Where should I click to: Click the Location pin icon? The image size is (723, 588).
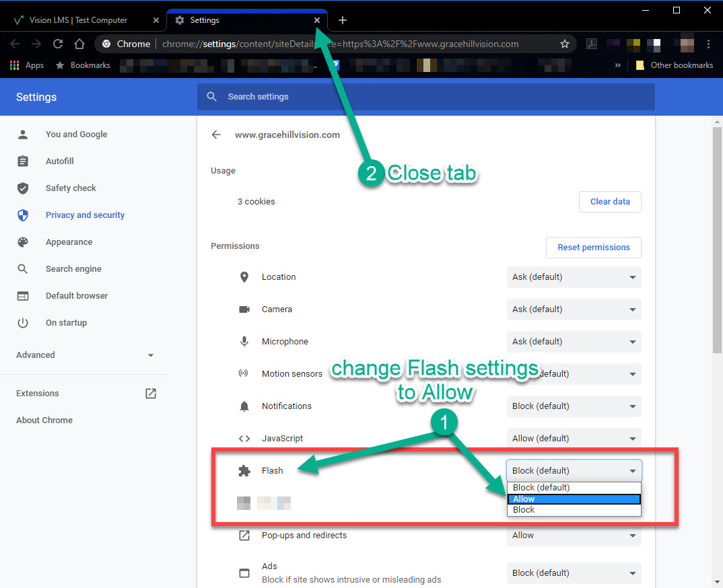[x=244, y=277]
